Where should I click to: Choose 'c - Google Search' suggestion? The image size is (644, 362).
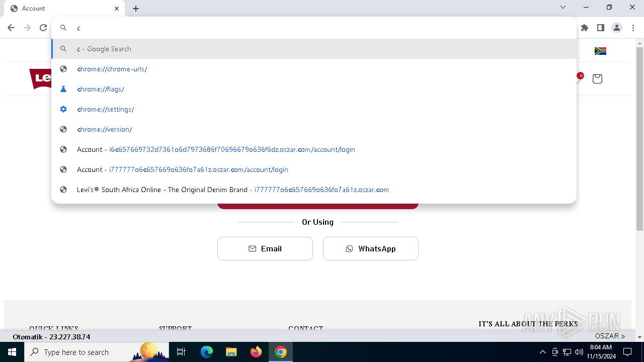[314, 49]
